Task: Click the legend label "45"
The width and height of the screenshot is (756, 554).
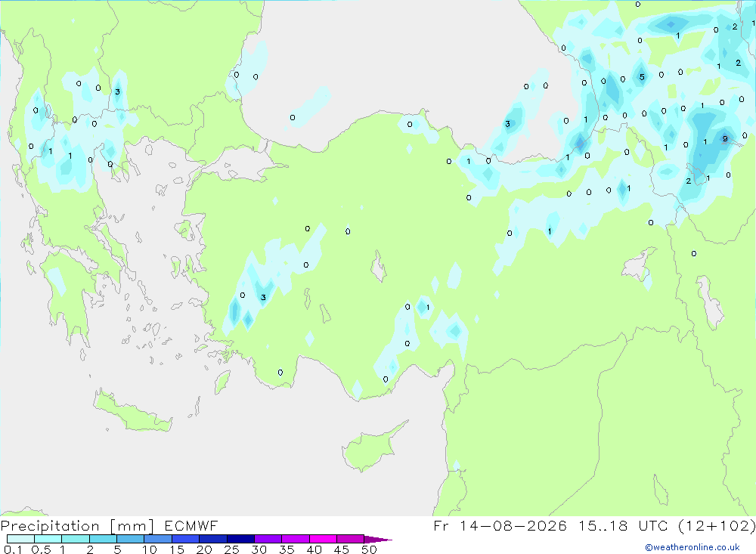Action: click(342, 549)
